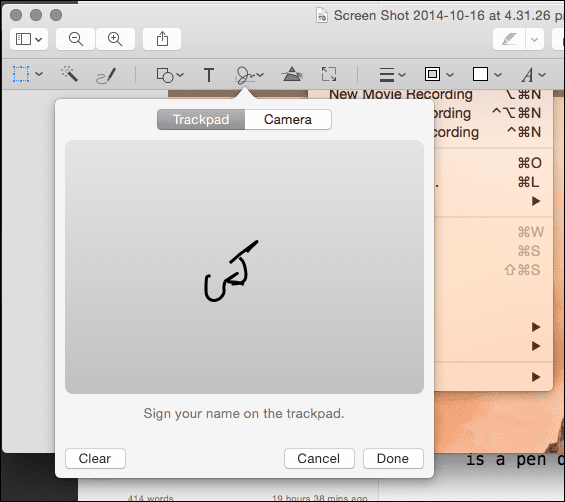The height and width of the screenshot is (502, 565).
Task: Zoom in with the plus magnifier
Action: click(x=115, y=39)
